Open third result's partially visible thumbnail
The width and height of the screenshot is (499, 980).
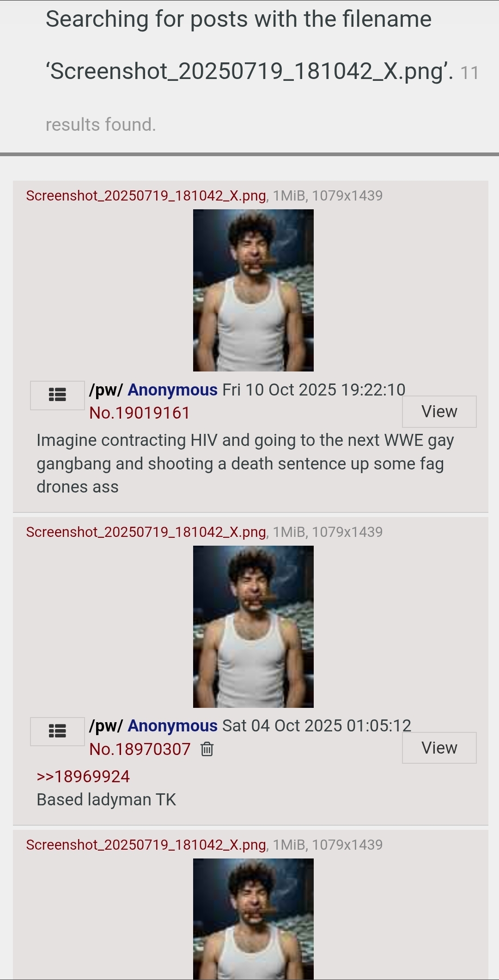[x=253, y=919]
